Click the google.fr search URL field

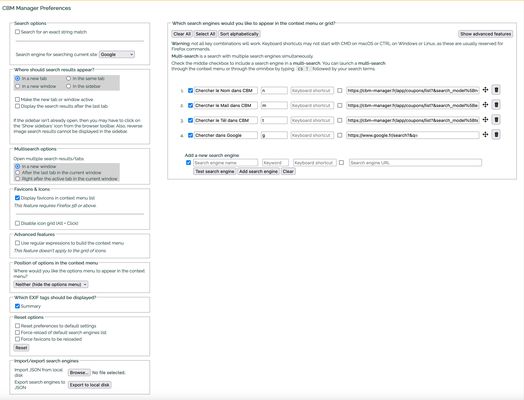(413, 135)
